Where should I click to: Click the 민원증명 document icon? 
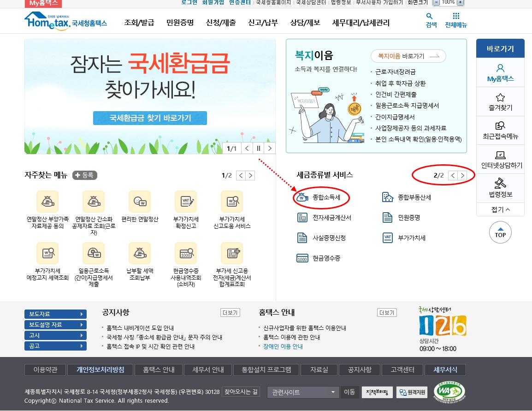[387, 218]
